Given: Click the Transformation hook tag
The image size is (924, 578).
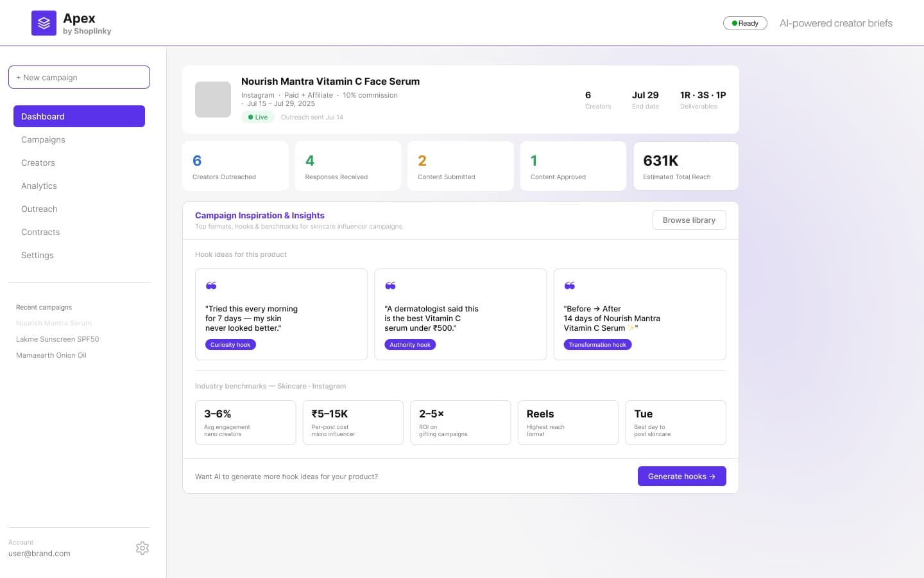Looking at the screenshot, I should click(597, 345).
